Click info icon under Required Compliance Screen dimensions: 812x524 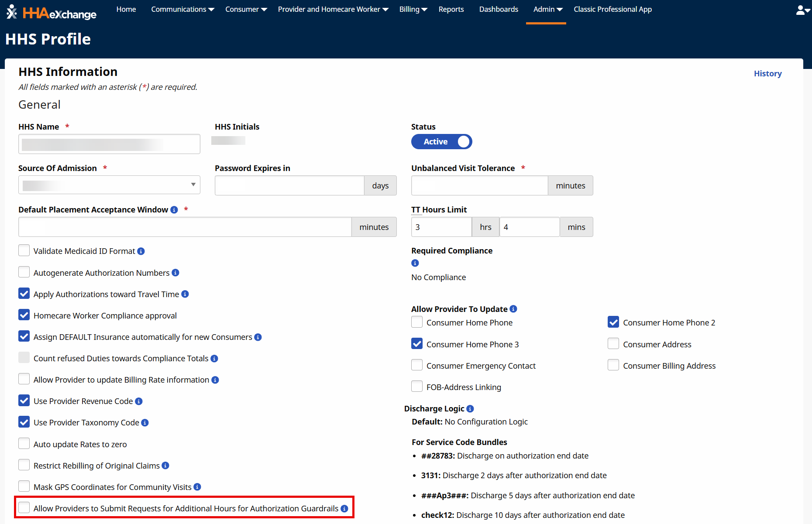point(415,263)
